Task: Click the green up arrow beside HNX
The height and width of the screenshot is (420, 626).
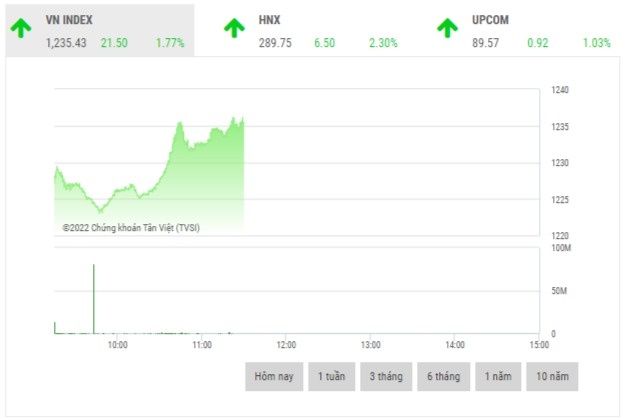Action: point(233,27)
